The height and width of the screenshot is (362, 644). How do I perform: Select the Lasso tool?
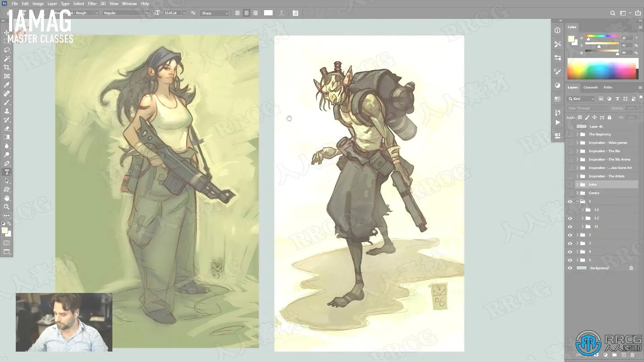7,50
